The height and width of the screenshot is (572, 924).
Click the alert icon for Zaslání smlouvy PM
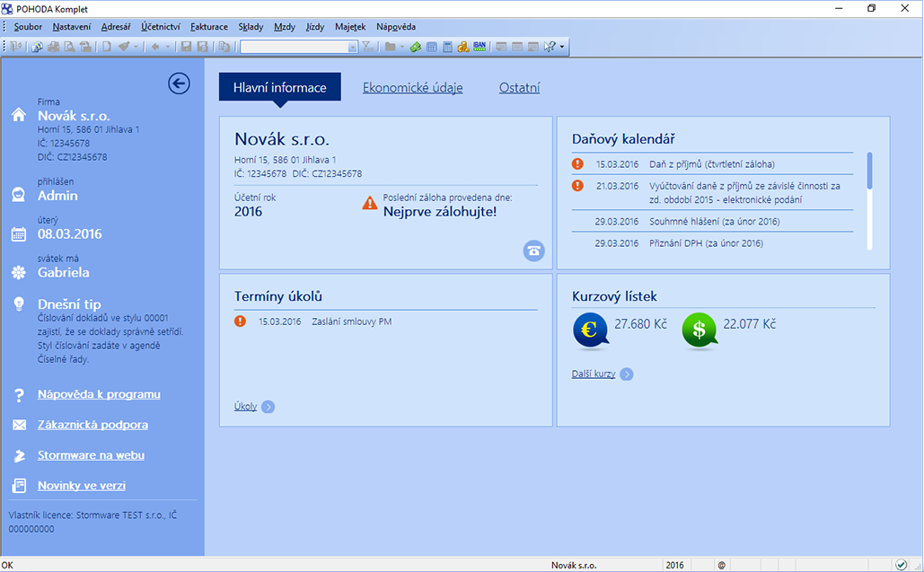click(x=240, y=321)
